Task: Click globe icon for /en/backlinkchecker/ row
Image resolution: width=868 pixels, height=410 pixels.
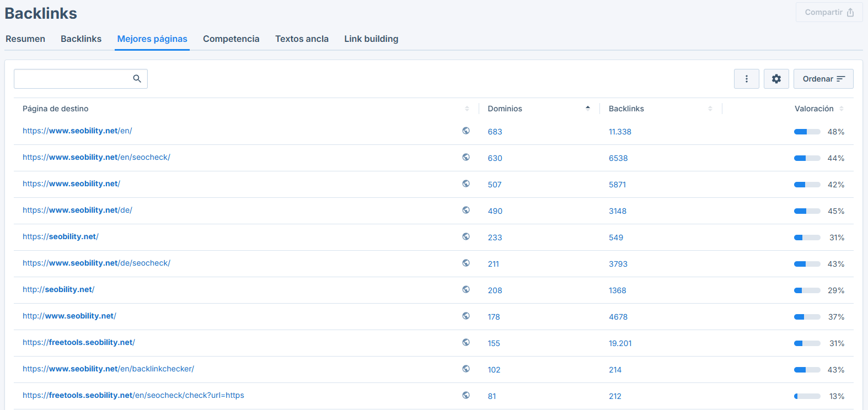Action: tap(466, 369)
